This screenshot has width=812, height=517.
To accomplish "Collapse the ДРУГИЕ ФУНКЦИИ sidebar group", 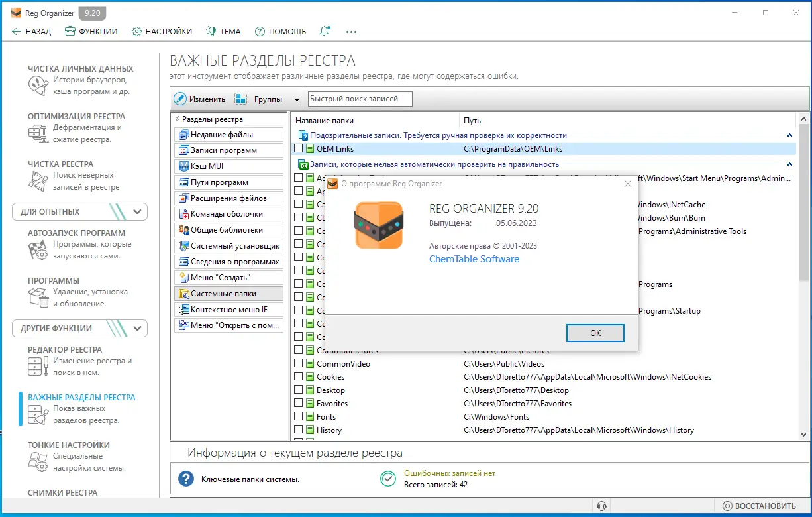I will pyautogui.click(x=138, y=329).
